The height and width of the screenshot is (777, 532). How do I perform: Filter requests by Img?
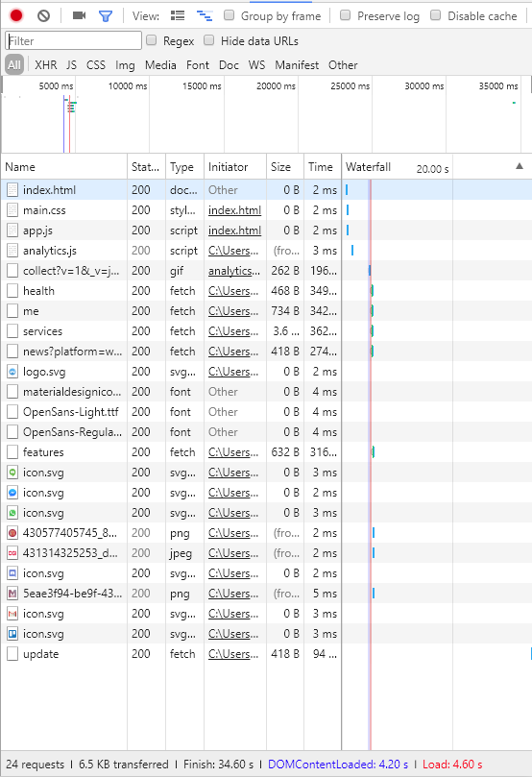click(x=125, y=65)
